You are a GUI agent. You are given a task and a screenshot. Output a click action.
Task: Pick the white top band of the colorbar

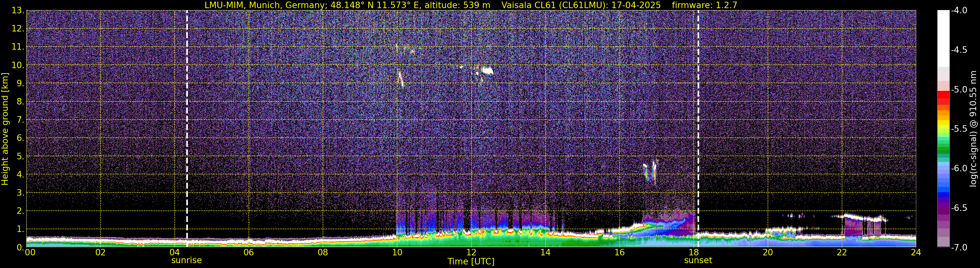coord(943,38)
